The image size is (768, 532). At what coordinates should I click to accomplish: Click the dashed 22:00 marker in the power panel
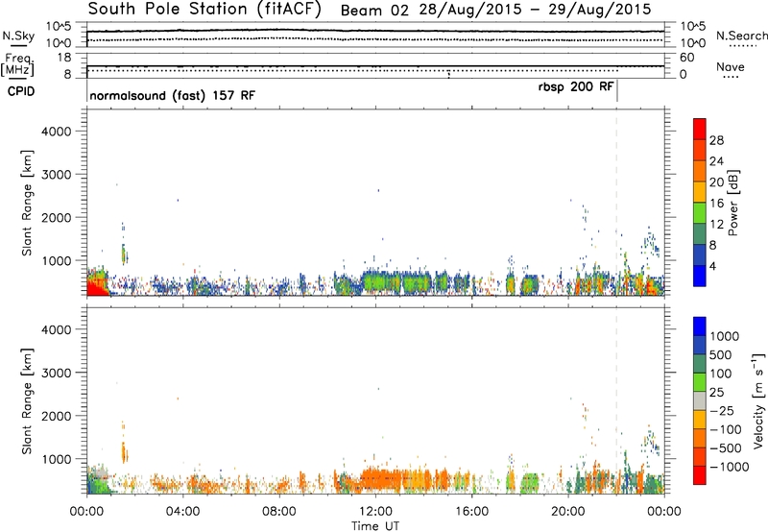coord(616,203)
